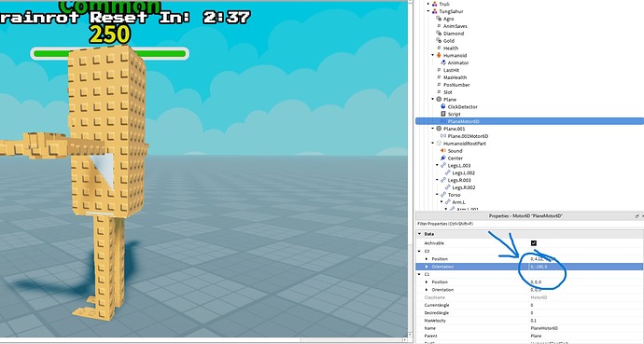Viewport: 644px width, 344px height.
Task: Click the Filter Properties search field
Action: 529,224
